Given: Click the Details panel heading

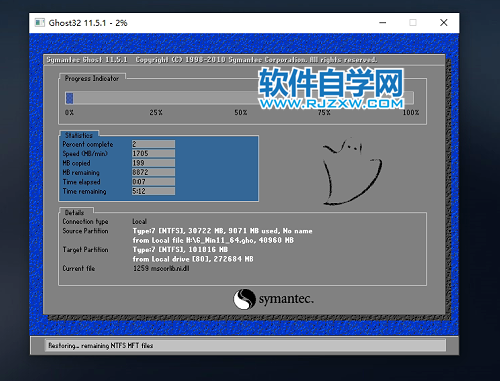Looking at the screenshot, I should click(74, 213).
